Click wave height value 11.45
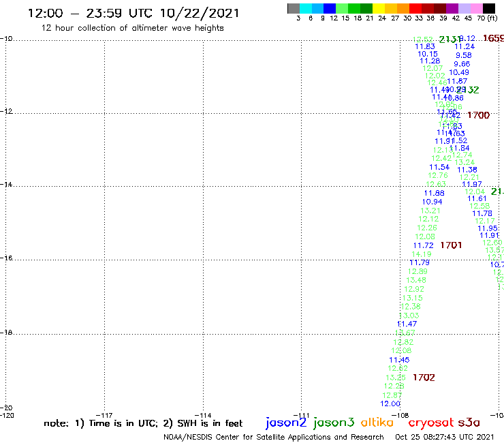Screen dimensions: 504x443 pos(399,360)
